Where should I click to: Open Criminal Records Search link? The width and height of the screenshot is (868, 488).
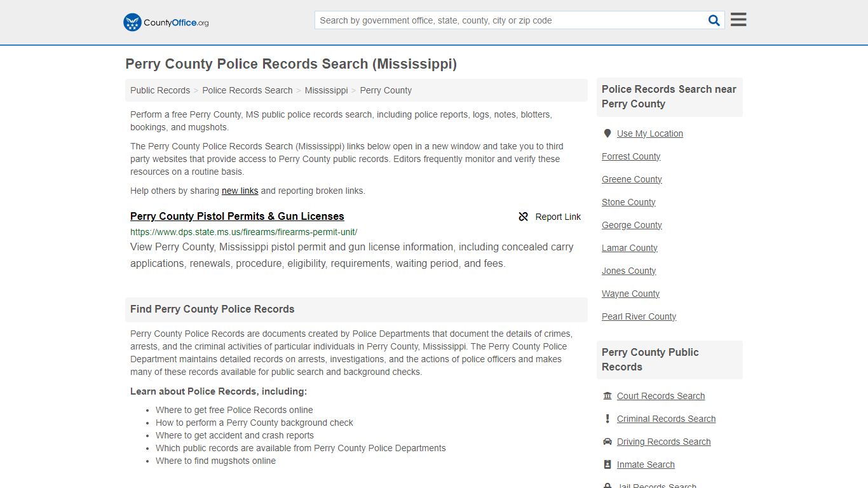tap(666, 419)
